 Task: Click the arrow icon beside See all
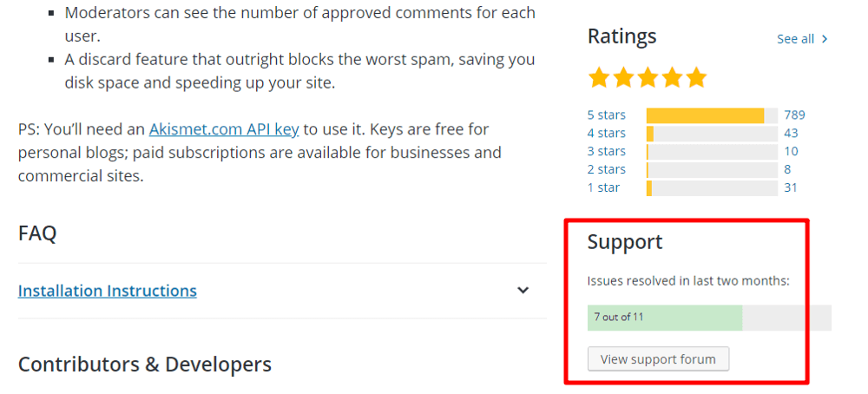825,39
